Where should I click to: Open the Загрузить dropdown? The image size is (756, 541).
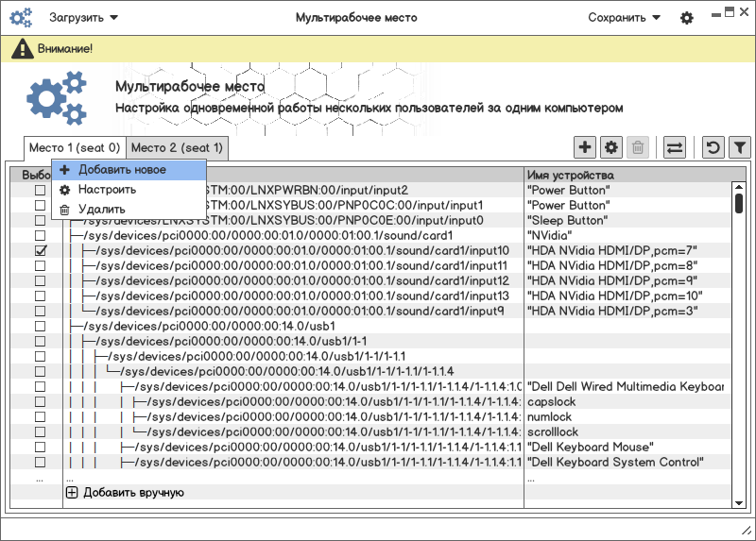click(x=83, y=18)
